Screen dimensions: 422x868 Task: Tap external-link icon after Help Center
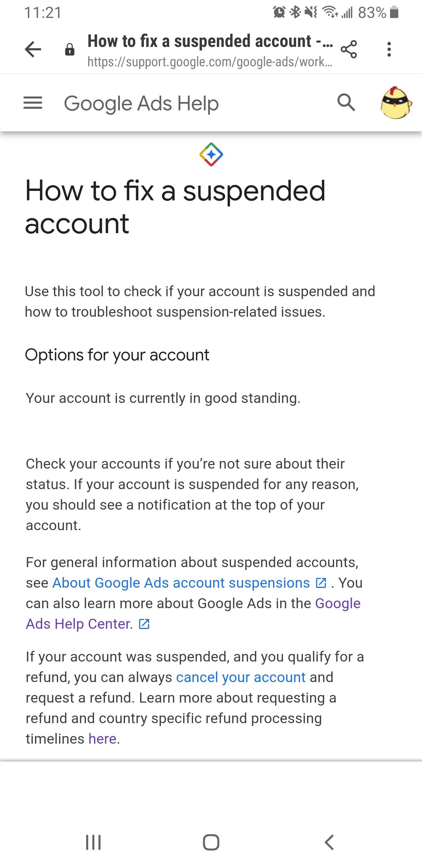(x=144, y=624)
